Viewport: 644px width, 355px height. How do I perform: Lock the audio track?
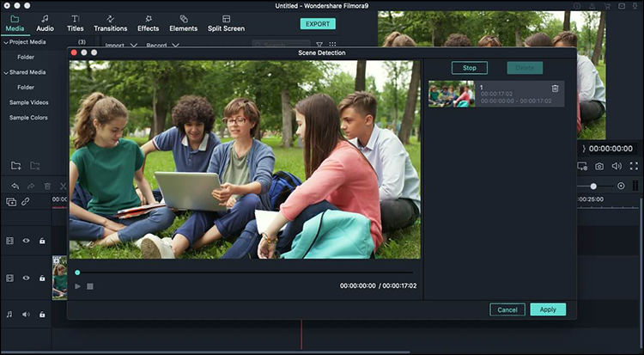(x=42, y=315)
